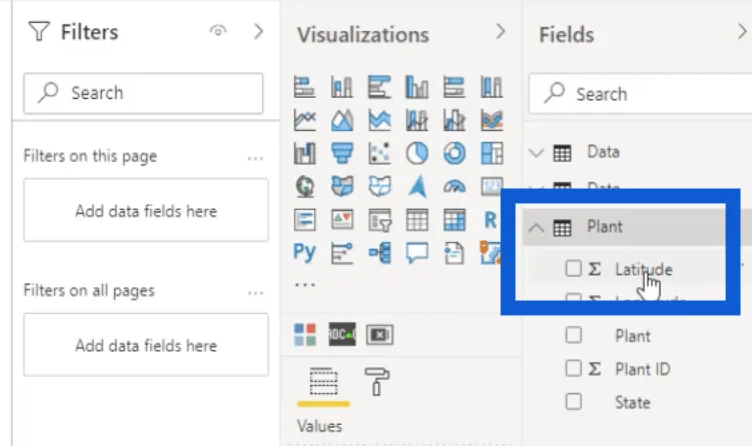Collapse the Filters pane with chevron

[258, 32]
